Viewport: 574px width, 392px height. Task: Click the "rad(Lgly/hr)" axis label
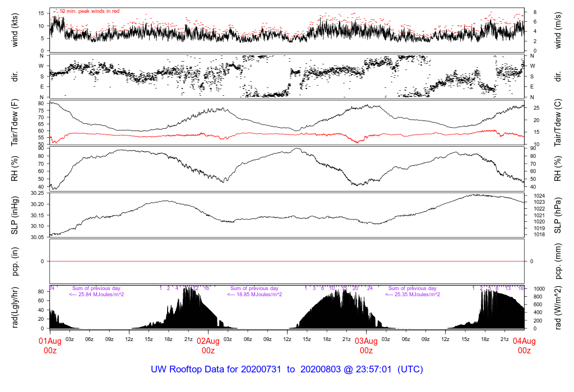(16, 307)
